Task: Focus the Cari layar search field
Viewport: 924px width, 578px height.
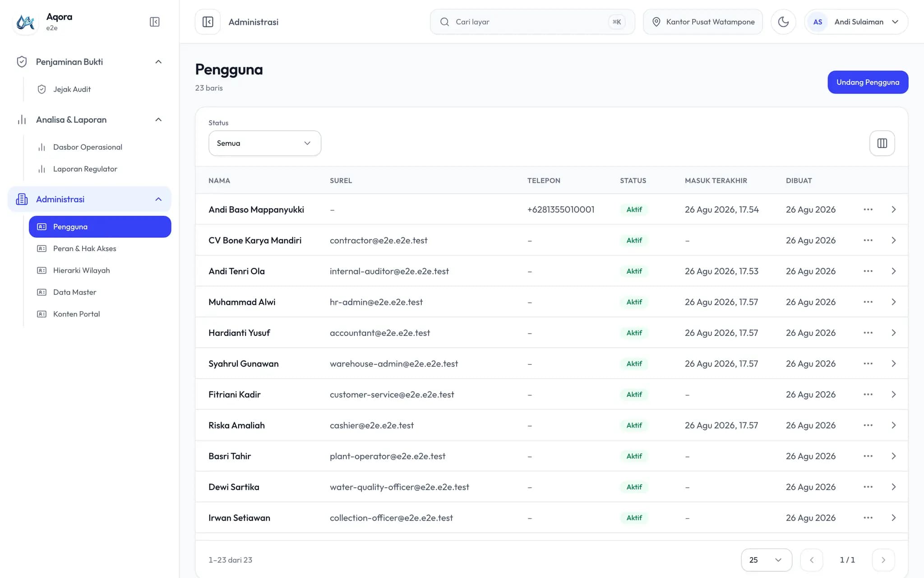Action: click(532, 22)
